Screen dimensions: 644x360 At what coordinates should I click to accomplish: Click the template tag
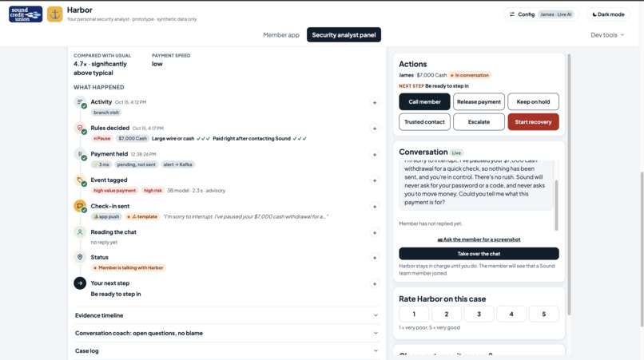coord(142,216)
